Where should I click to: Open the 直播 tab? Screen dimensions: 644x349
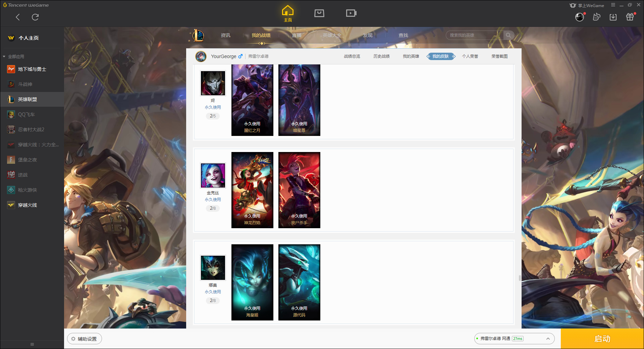pyautogui.click(x=297, y=35)
